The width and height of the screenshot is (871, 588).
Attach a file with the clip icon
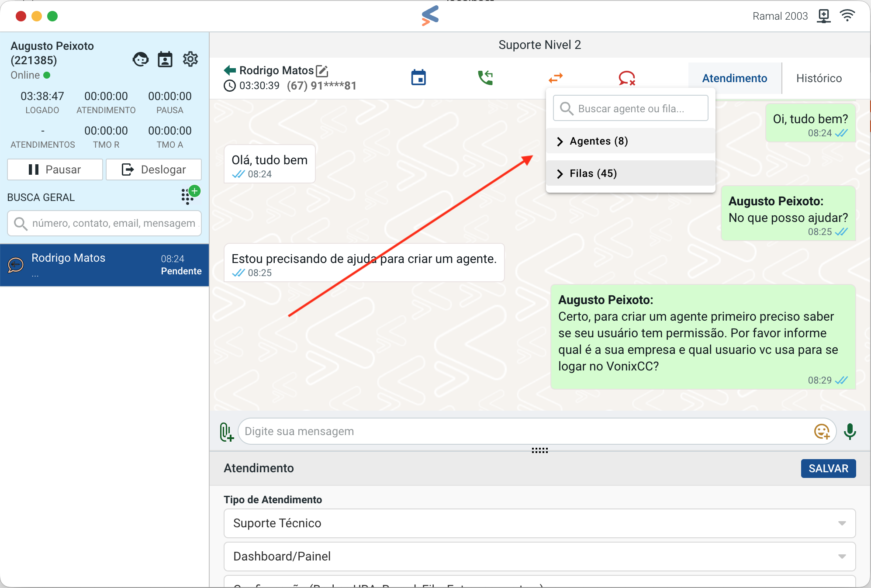click(226, 432)
